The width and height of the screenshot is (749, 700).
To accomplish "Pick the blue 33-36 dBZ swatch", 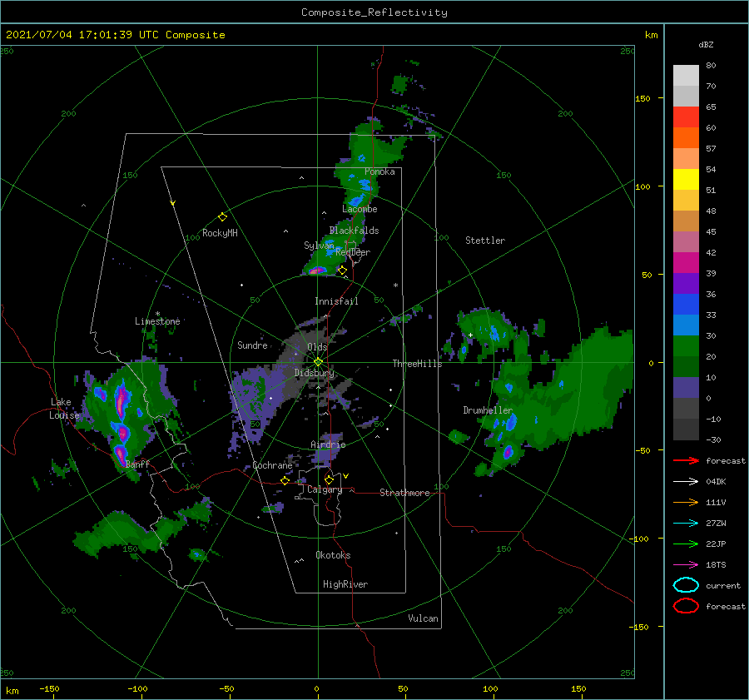I will (686, 305).
